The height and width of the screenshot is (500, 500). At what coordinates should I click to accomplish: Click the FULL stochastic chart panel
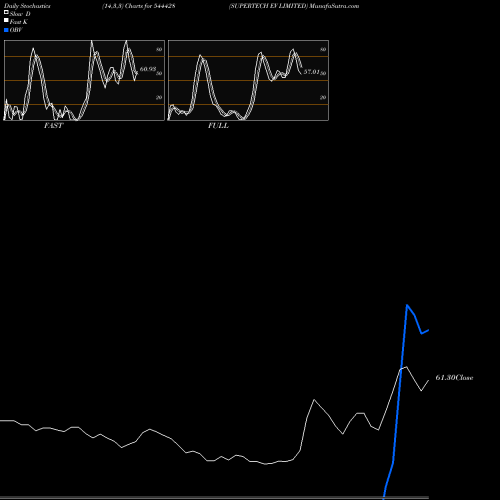248,80
